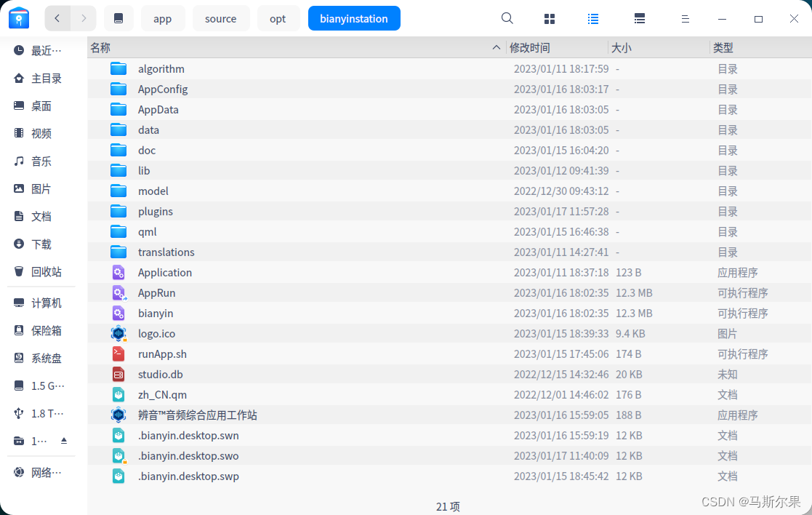Eject the mounted drive via eject icon
812x515 pixels.
click(63, 440)
